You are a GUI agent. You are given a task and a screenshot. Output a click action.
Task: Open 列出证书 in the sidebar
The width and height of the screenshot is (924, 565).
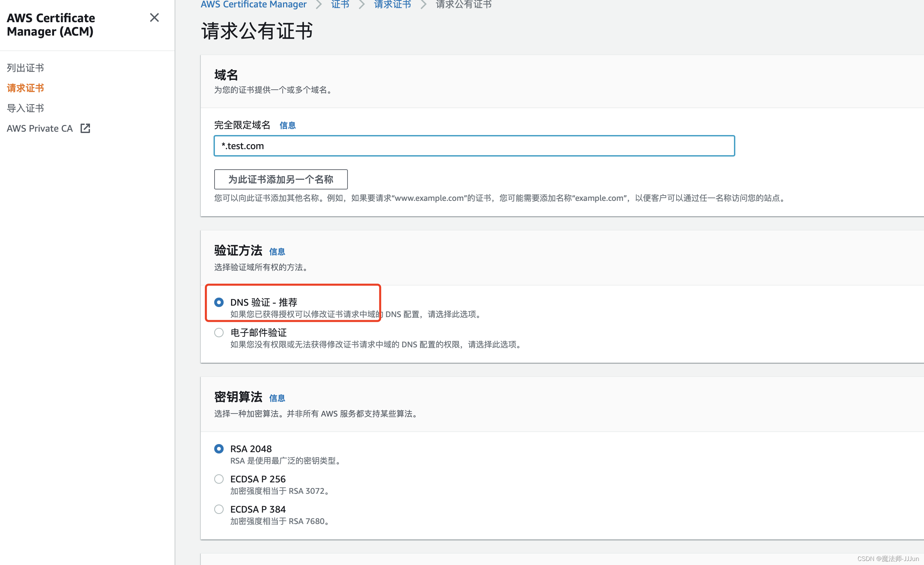point(26,68)
